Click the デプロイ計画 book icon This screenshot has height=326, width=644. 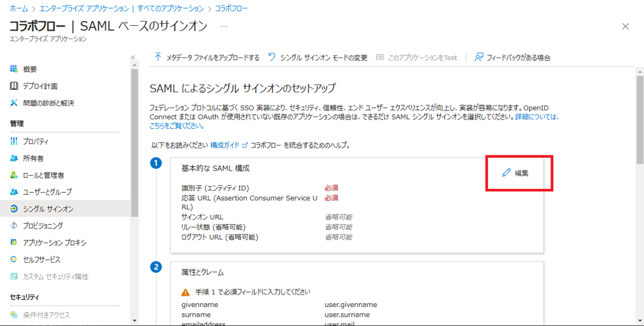tap(14, 86)
